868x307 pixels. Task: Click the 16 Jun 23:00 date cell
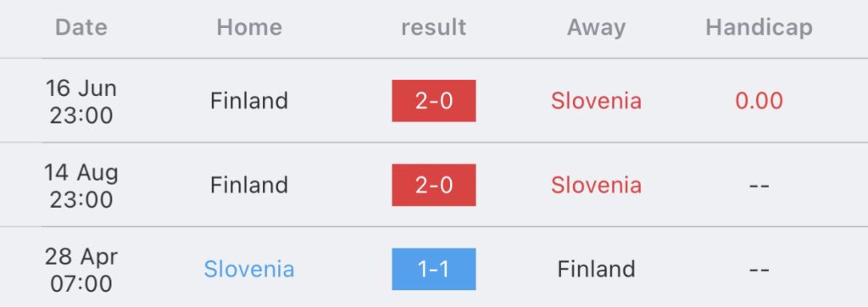point(81,102)
